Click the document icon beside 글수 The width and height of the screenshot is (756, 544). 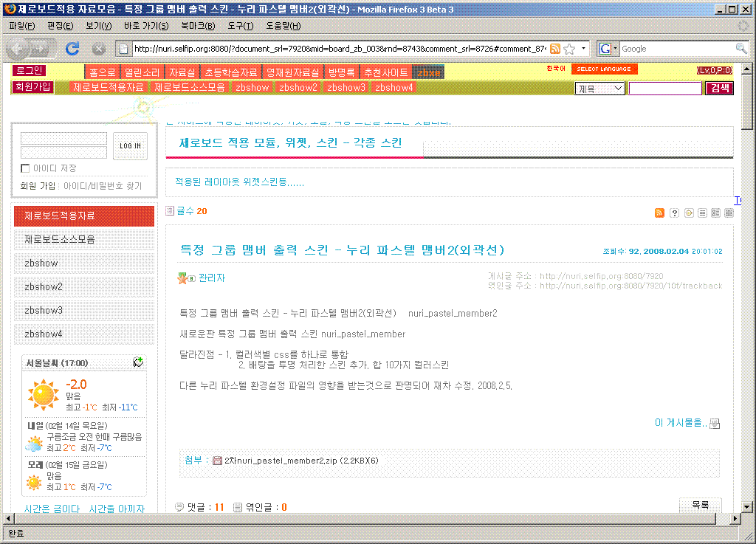tap(170, 210)
